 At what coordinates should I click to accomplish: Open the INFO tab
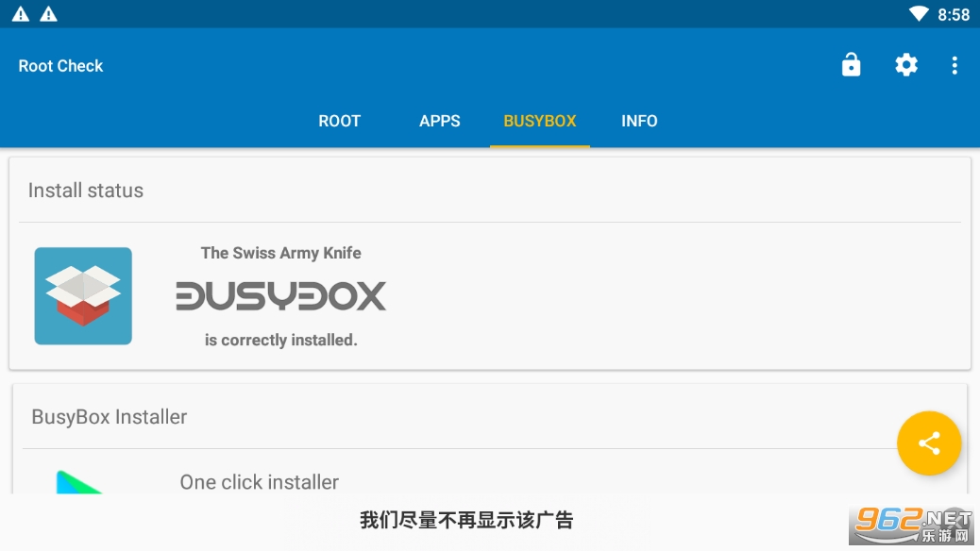pos(639,121)
